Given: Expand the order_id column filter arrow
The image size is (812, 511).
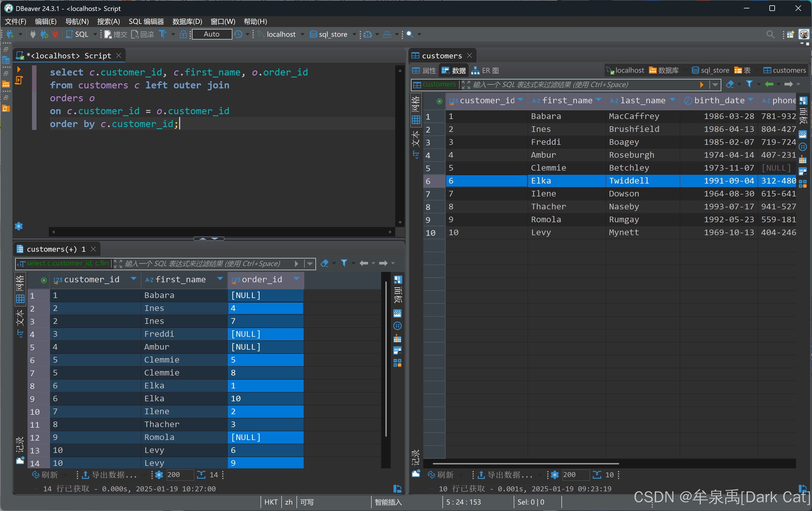Looking at the screenshot, I should [x=296, y=279].
